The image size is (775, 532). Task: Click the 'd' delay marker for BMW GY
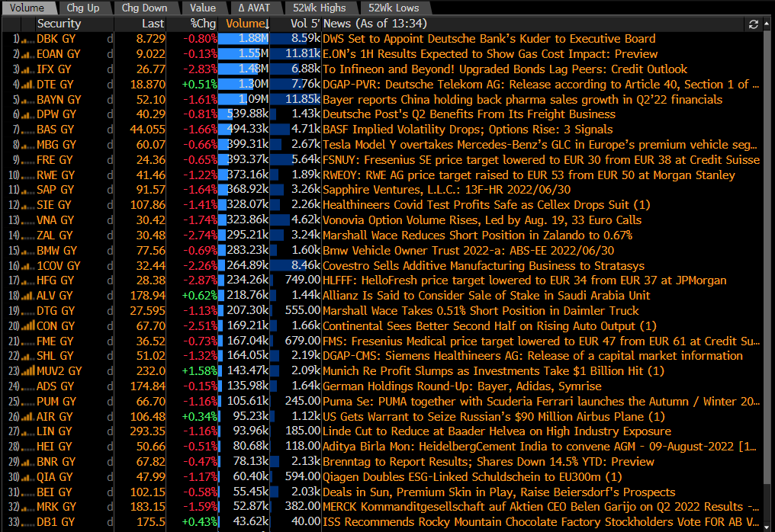point(110,251)
